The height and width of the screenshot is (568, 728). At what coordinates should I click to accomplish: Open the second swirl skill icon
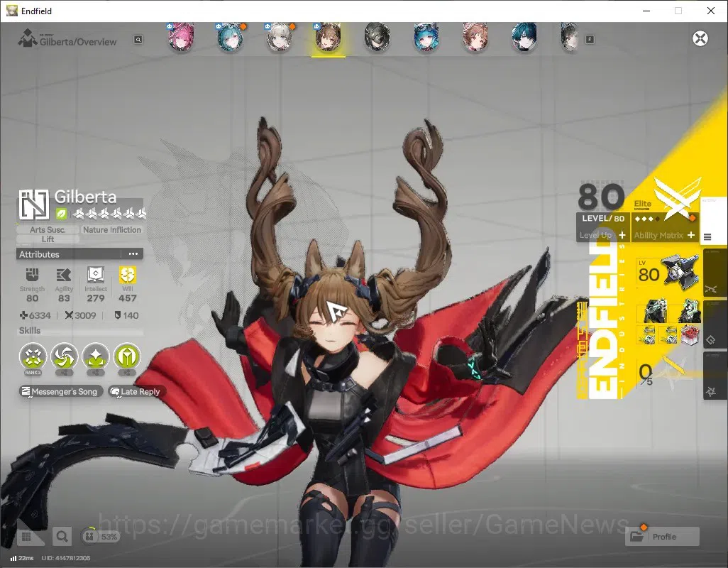tap(64, 356)
